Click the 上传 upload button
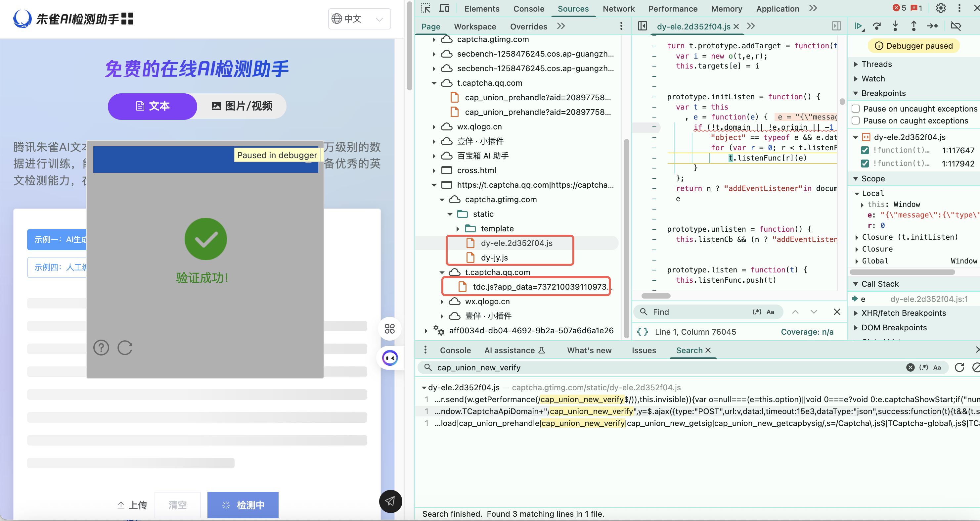The height and width of the screenshot is (521, 980). (x=132, y=505)
